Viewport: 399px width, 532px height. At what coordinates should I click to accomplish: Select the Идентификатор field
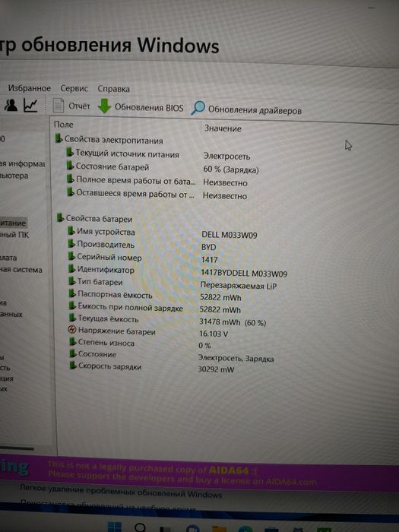click(106, 270)
